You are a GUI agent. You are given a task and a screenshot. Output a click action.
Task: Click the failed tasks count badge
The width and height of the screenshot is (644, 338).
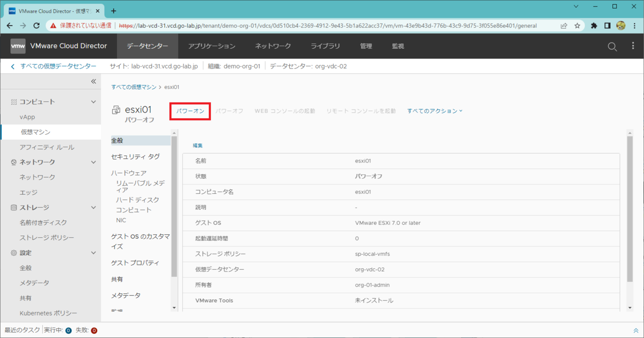coord(94,330)
